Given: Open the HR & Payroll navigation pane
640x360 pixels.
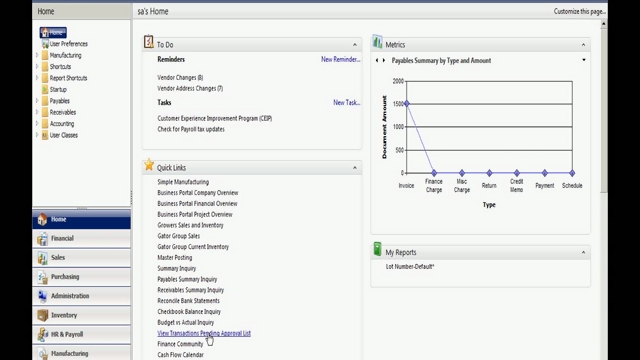Looking at the screenshot, I should pos(82,334).
